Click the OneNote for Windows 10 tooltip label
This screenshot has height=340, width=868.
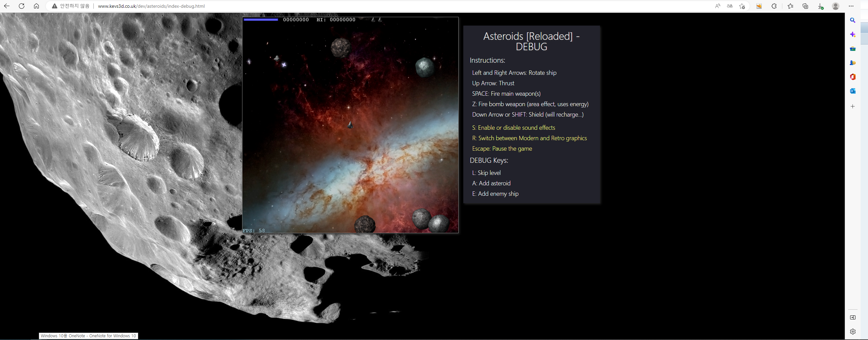point(88,336)
